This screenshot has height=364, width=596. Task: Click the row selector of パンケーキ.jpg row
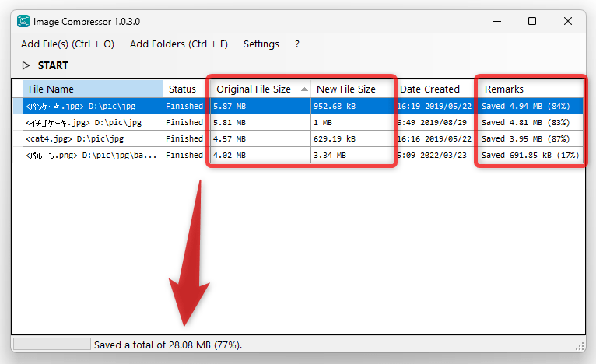click(x=18, y=106)
